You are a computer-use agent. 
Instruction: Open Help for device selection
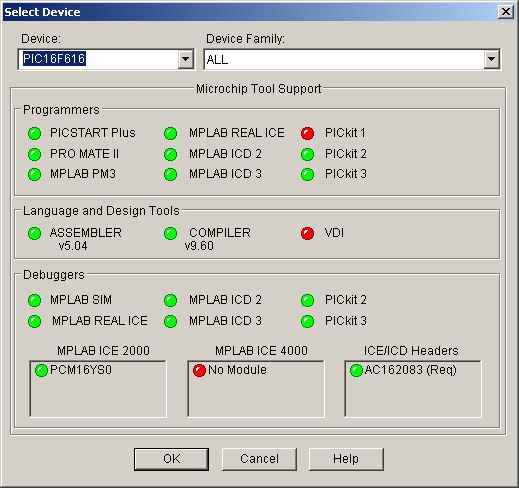[346, 459]
